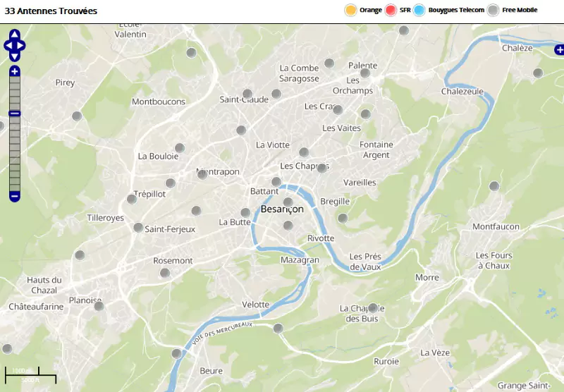Zoom in using the plus button
This screenshot has width=564, height=392.
point(15,71)
